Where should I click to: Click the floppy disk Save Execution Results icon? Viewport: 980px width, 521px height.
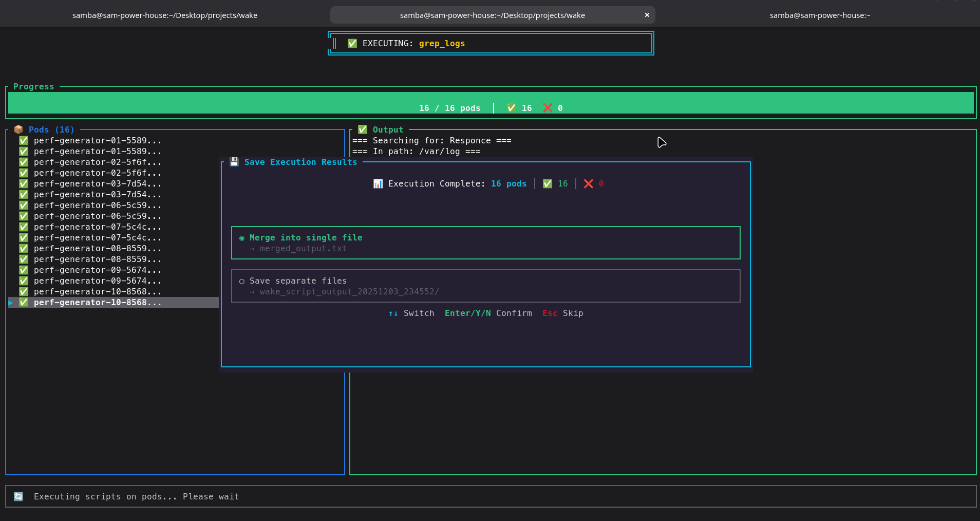(x=234, y=162)
